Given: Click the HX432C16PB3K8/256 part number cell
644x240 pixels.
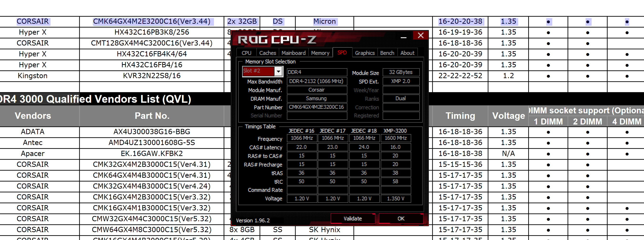Looking at the screenshot, I should [x=152, y=32].
